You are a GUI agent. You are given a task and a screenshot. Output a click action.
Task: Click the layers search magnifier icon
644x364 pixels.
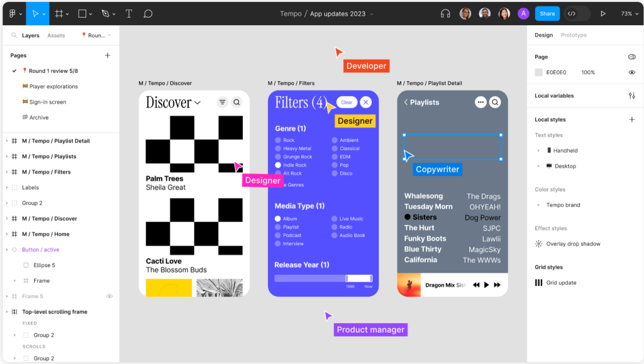[14, 35]
